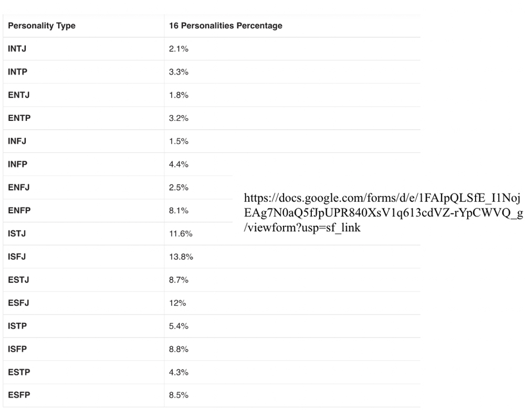The image size is (525, 420).
Task: Select the ESFJ 12% percentage value
Action: coord(177,303)
